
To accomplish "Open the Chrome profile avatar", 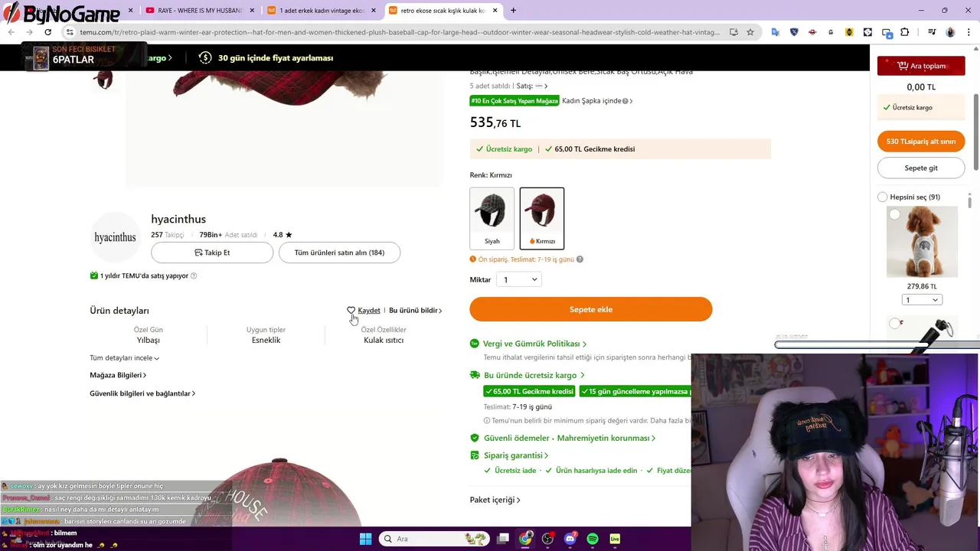I will [950, 32].
